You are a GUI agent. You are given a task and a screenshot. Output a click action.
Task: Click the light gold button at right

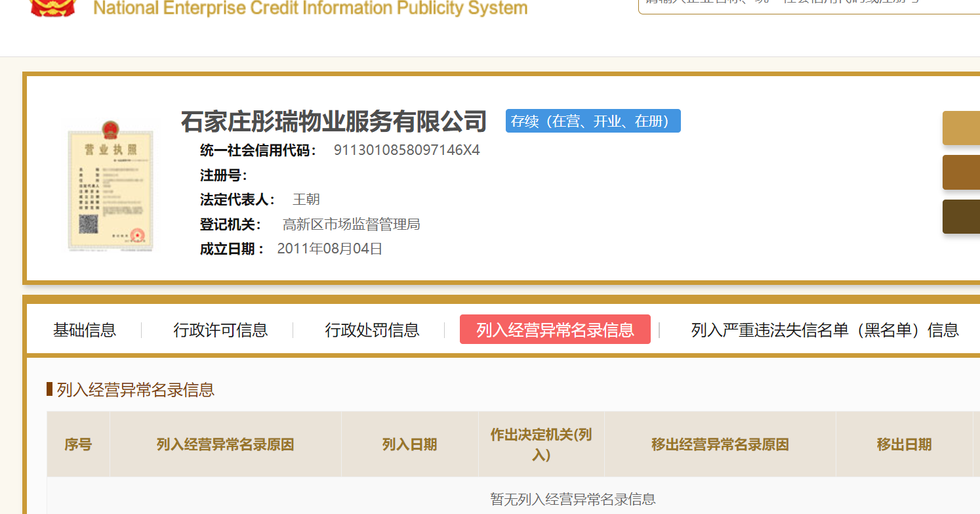[x=961, y=128]
